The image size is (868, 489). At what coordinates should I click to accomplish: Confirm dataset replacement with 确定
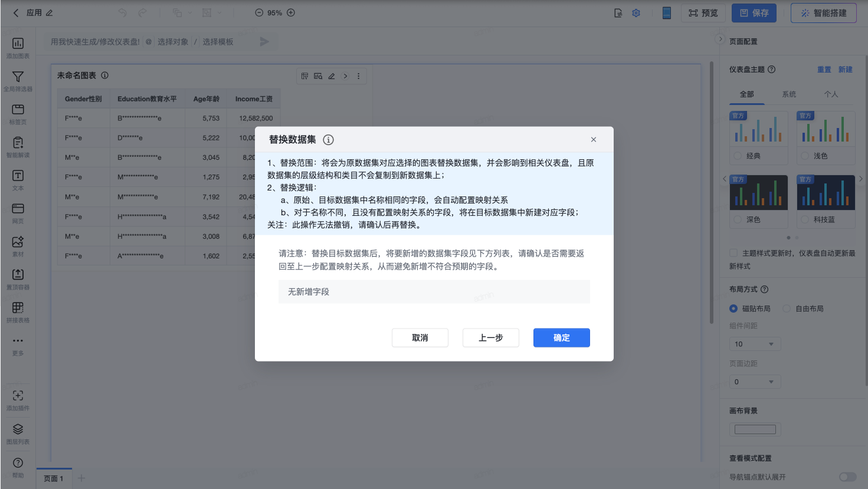pyautogui.click(x=561, y=337)
